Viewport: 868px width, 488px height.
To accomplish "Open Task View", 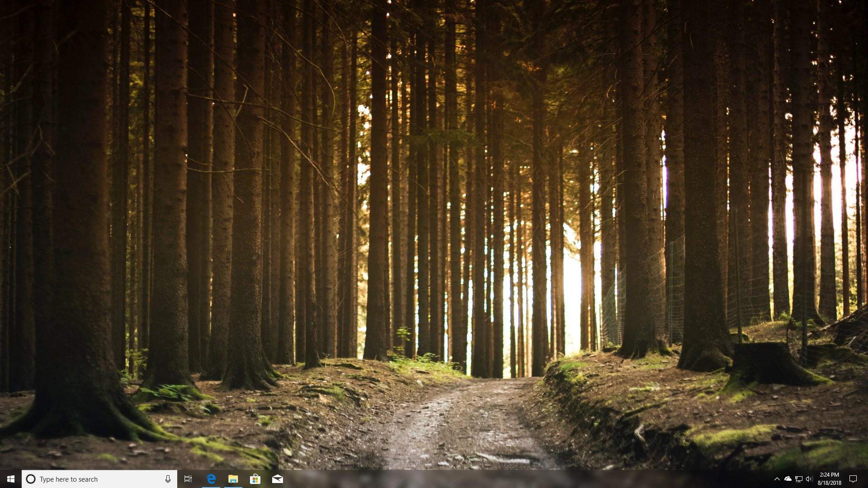I will 189,479.
